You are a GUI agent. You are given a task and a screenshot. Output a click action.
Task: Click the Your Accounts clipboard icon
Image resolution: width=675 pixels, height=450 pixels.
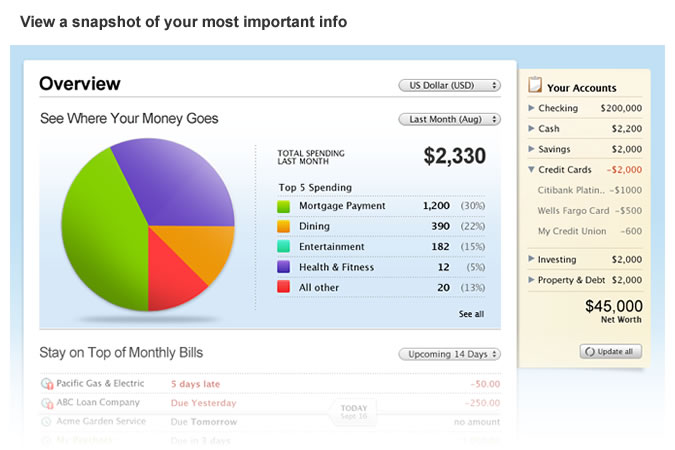pos(535,84)
